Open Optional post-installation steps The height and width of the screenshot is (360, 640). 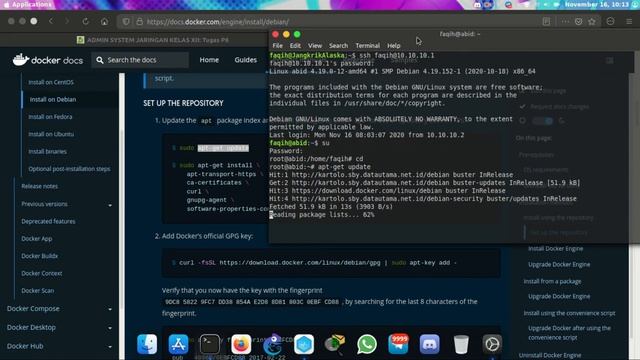coord(69,169)
